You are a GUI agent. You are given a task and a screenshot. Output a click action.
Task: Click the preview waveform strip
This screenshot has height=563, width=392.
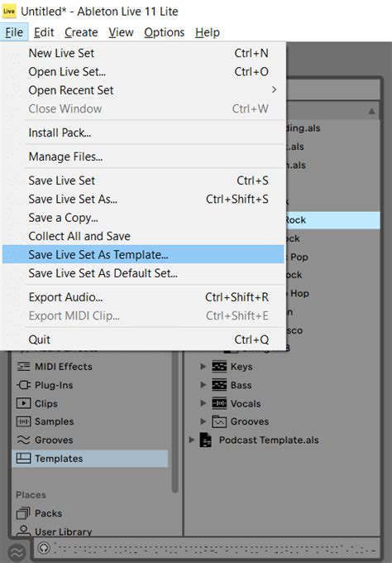coord(214,549)
